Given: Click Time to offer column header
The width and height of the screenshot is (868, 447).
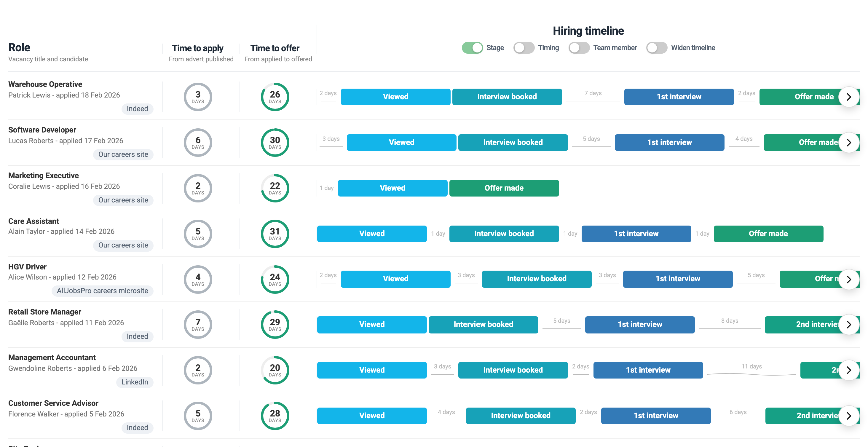Looking at the screenshot, I should click(275, 48).
